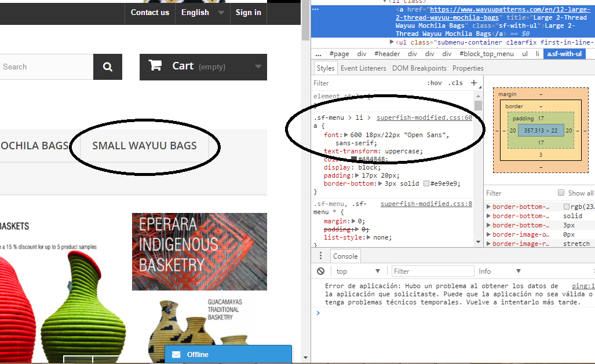The width and height of the screenshot is (595, 364).
Task: Focus the console Filter field
Action: tap(433, 271)
